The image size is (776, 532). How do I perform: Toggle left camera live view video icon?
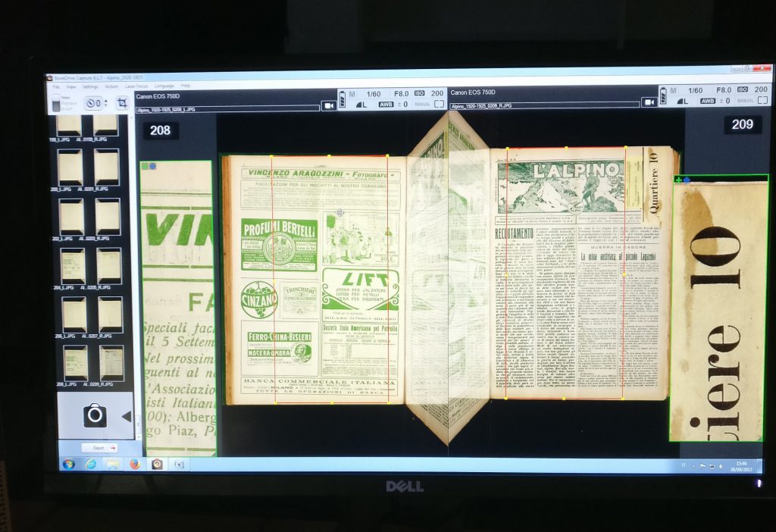(328, 106)
